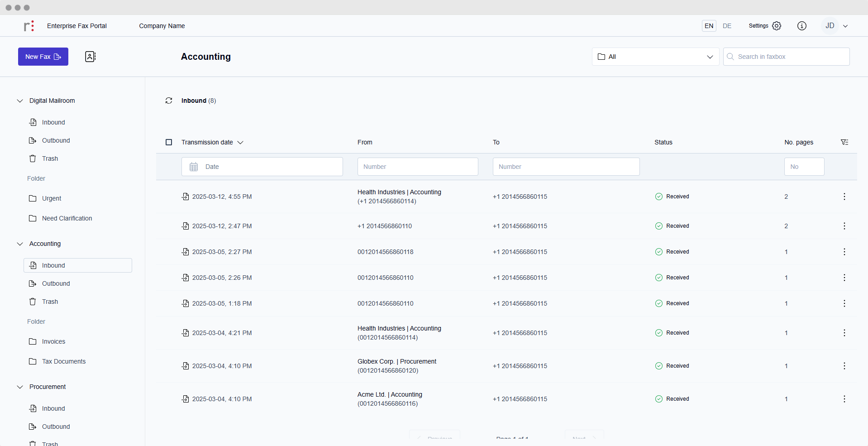Click fax document icon for 2025-03-12, 2:47 PM
The width and height of the screenshot is (868, 446).
(186, 226)
